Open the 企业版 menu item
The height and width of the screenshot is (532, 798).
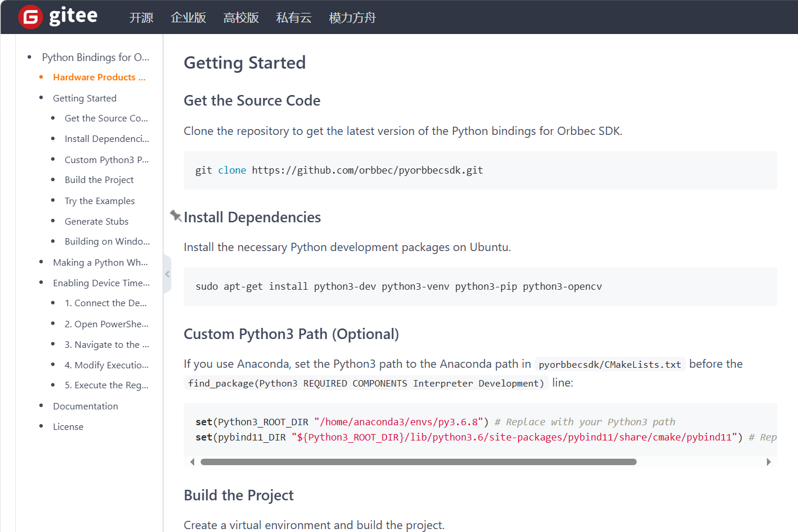click(x=188, y=18)
